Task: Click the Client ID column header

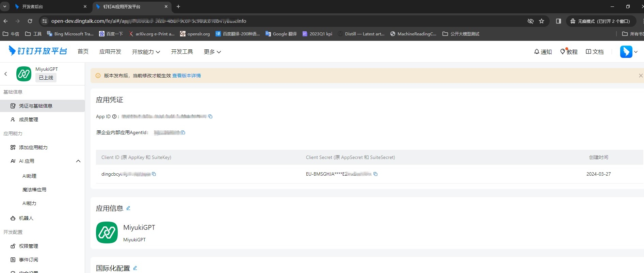Action: click(x=136, y=157)
